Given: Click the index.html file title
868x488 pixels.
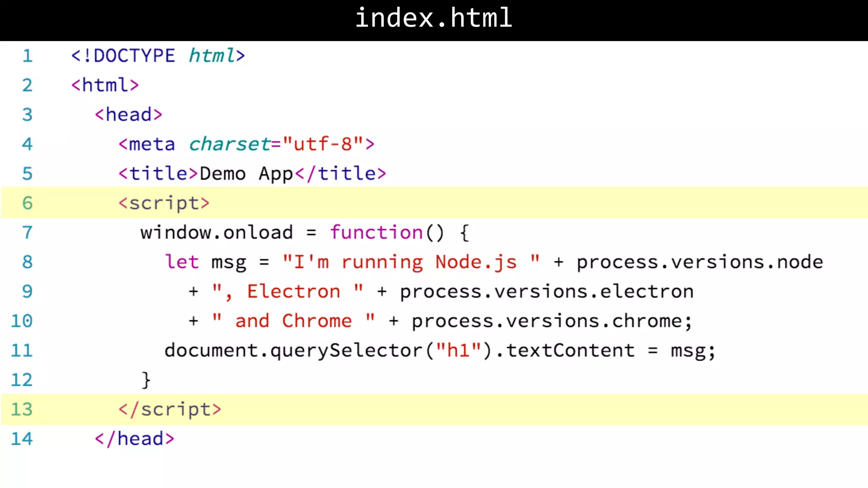Looking at the screenshot, I should click(434, 18).
